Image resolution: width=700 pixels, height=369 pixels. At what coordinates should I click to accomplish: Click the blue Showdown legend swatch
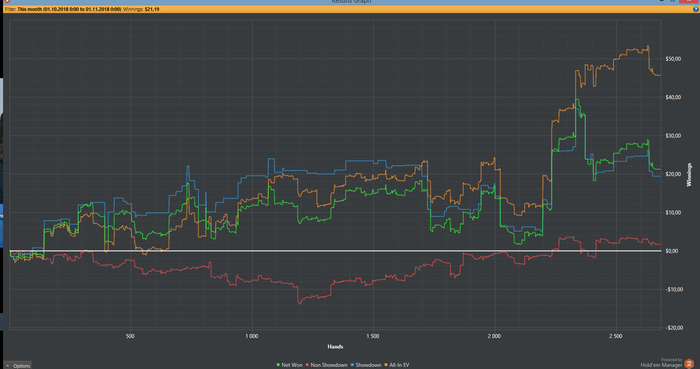[352, 365]
